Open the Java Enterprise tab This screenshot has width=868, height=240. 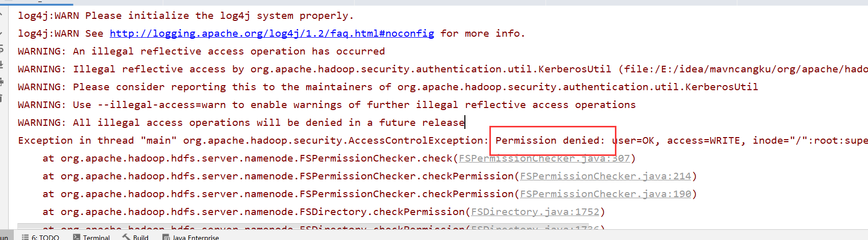(190, 237)
